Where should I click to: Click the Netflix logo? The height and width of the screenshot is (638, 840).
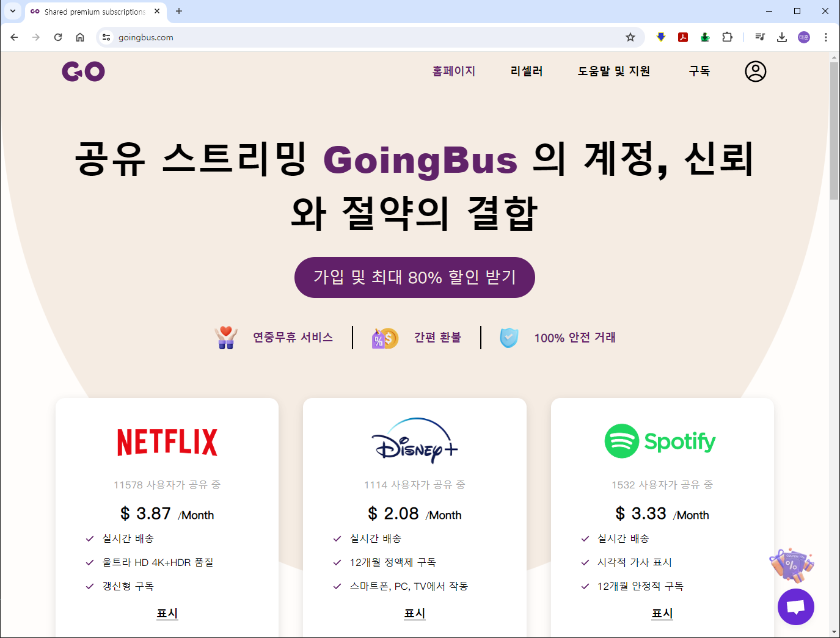pos(167,442)
